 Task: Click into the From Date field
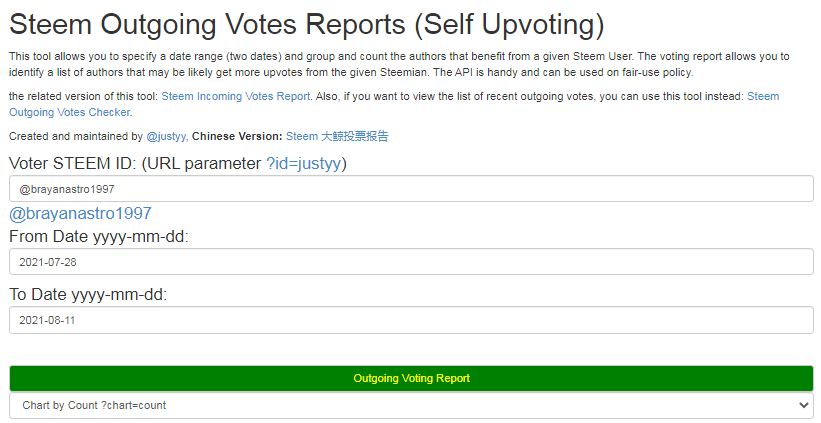tap(411, 262)
